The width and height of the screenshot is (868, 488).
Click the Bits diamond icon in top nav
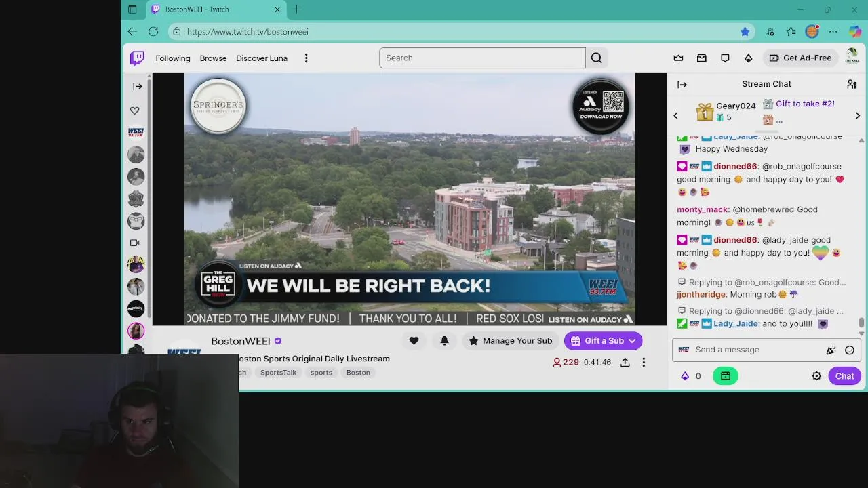pyautogui.click(x=748, y=58)
